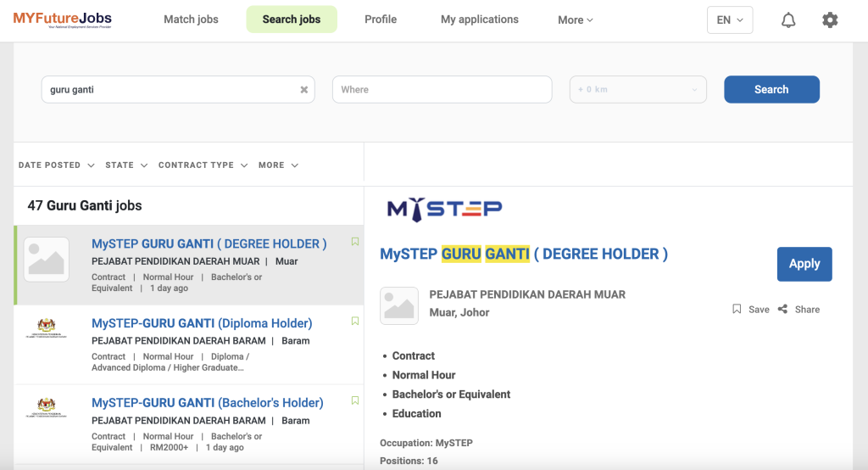The width and height of the screenshot is (868, 470).
Task: Open settings via the gear icon
Action: 830,20
